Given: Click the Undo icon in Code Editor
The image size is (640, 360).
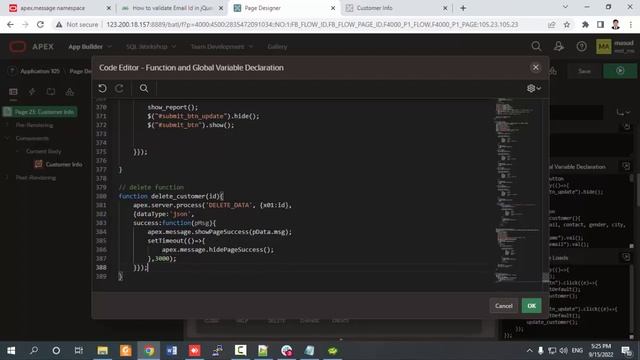Looking at the screenshot, I should 102,88.
